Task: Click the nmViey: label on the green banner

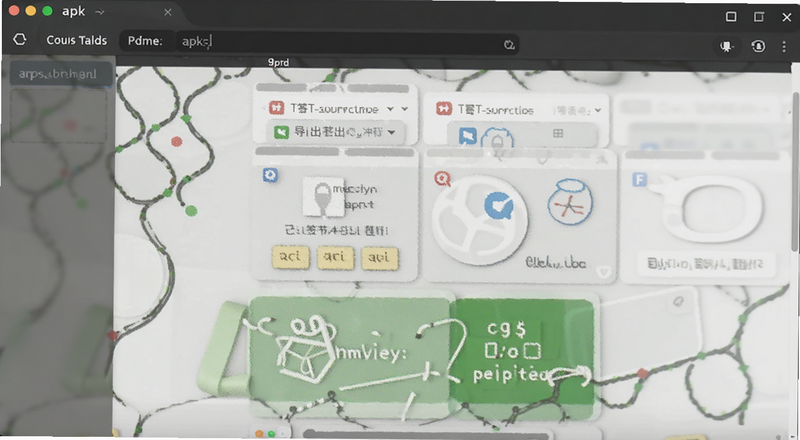Action: [x=372, y=352]
